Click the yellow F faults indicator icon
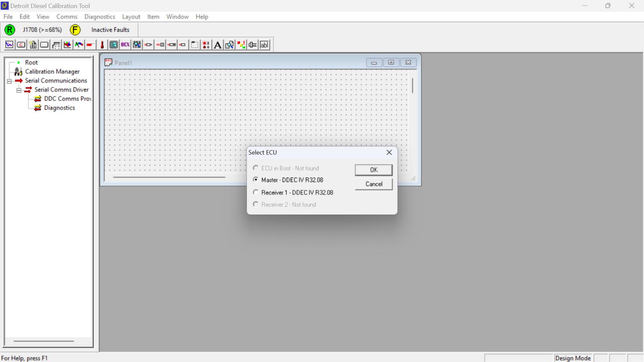Screen dimensions: 644x362 coord(75,30)
